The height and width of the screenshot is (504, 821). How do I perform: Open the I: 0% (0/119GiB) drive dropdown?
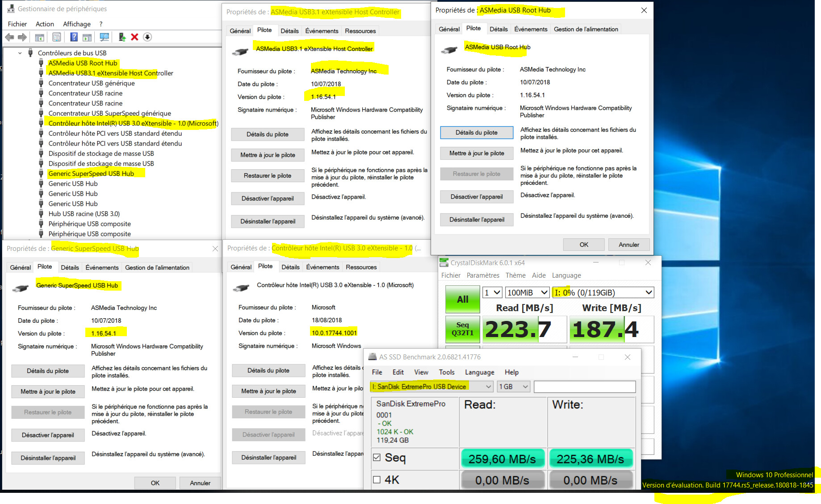[603, 292]
